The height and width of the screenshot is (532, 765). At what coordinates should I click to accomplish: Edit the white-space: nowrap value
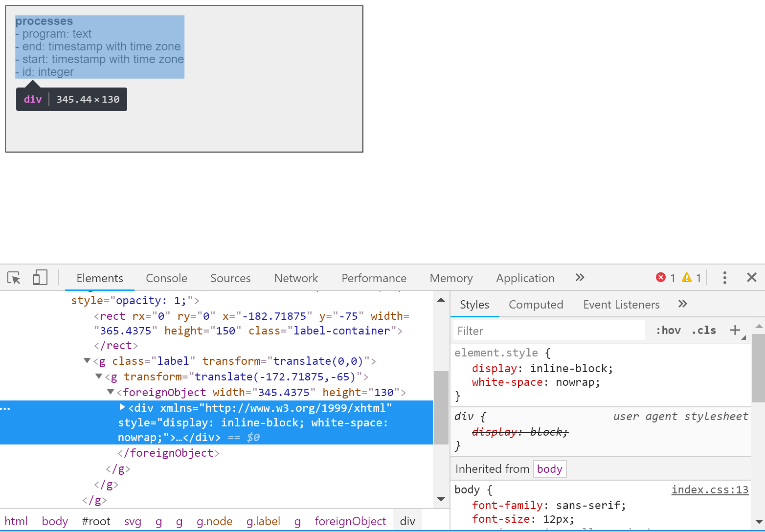[x=575, y=382]
